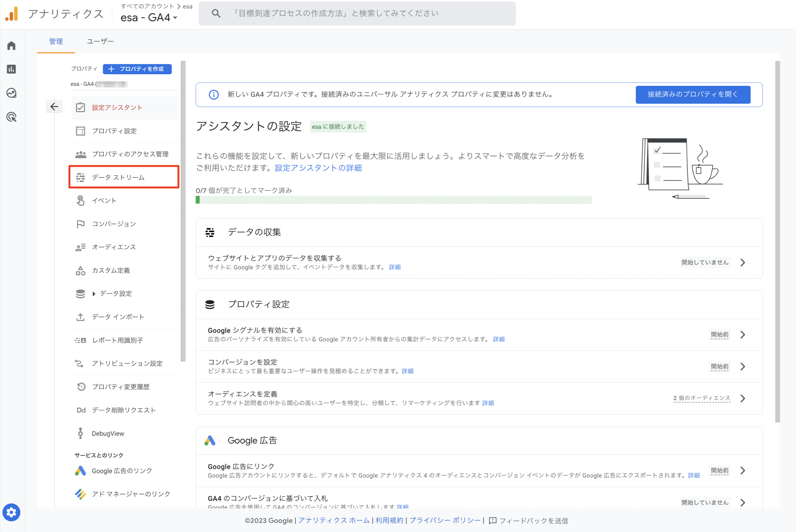Switch to the 管理 tab
The image size is (796, 532).
point(56,42)
